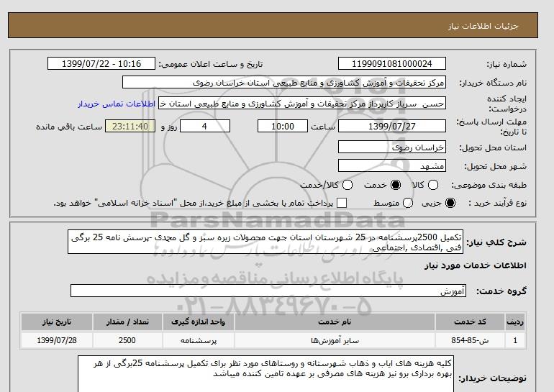The width and height of the screenshot is (554, 392).
Task: Click the تاریخ نیاز column header
Action: click(x=57, y=322)
